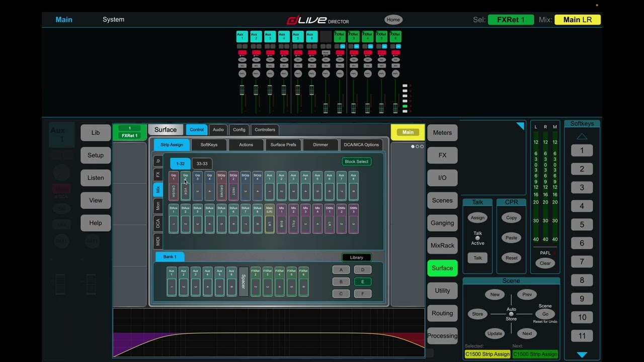The height and width of the screenshot is (362, 644).
Task: Click the PAFL Clear button
Action: point(545,263)
